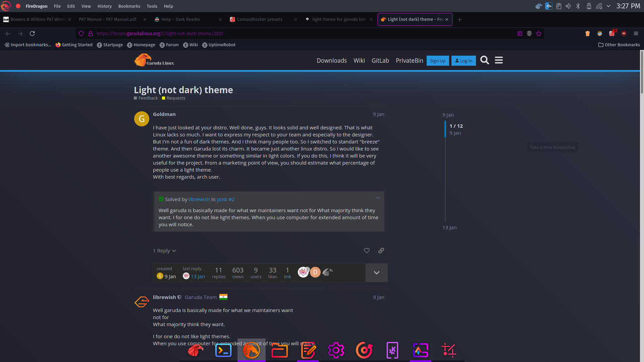Bookmark this page with the star icon

[538, 34]
